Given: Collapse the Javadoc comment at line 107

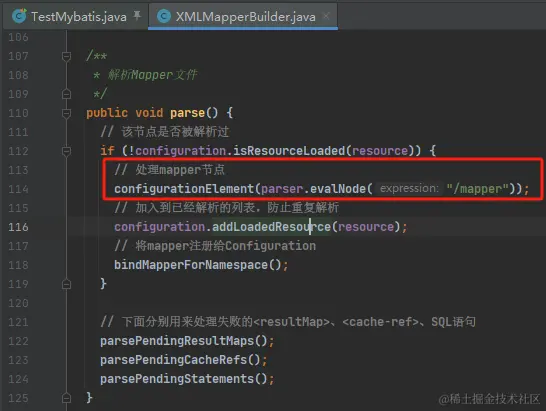Looking at the screenshot, I should [67, 56].
